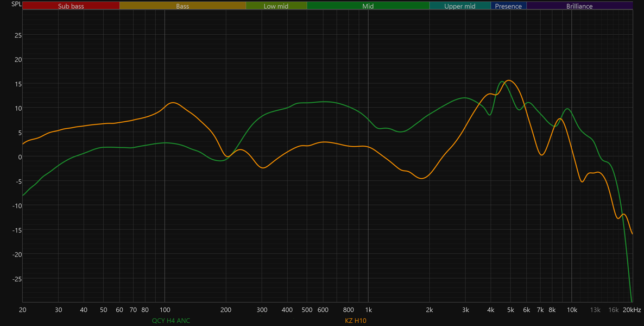
Task: Click the 15 dB SPL axis label
Action: (18, 84)
